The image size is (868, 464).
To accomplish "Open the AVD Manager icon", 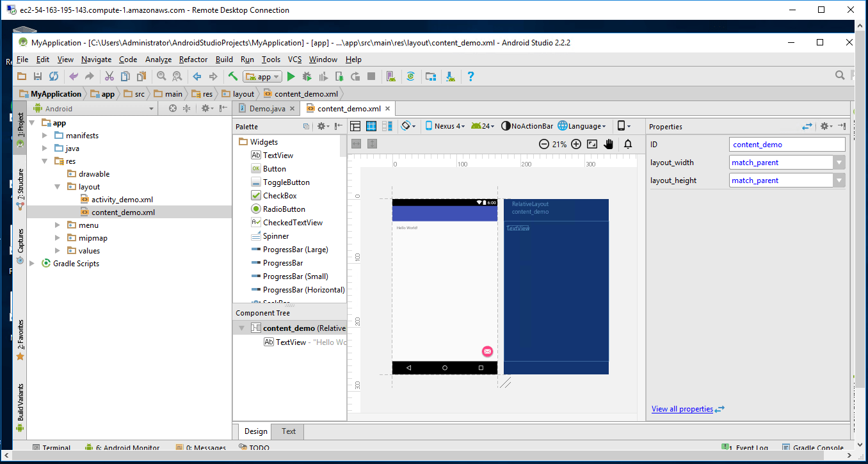I will point(392,76).
